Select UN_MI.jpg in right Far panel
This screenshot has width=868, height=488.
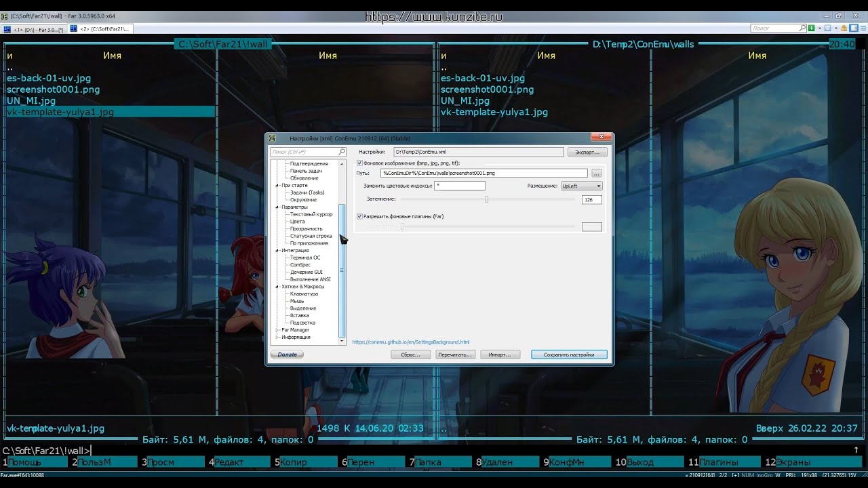tap(465, 101)
